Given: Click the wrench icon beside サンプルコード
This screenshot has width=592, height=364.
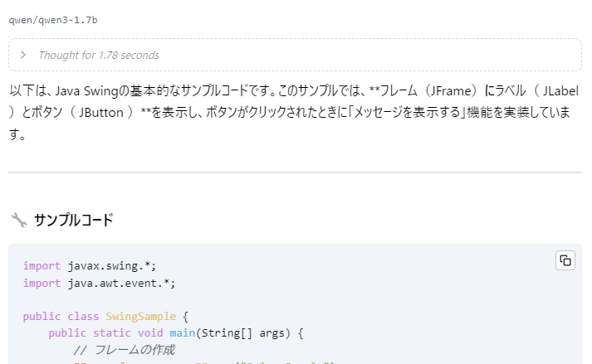Looking at the screenshot, I should coord(18,220).
